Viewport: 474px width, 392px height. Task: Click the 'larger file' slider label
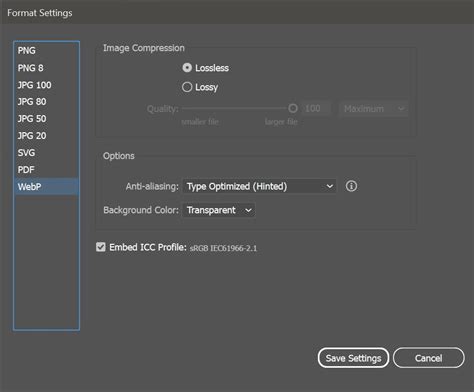(281, 122)
